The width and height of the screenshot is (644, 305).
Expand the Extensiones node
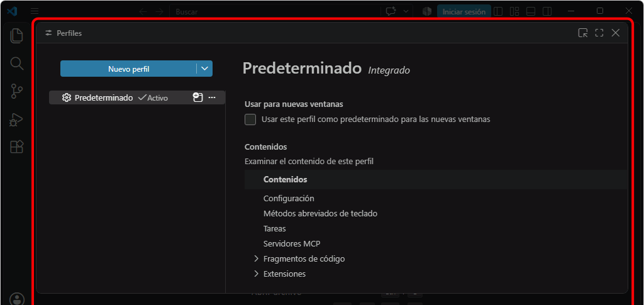(257, 274)
